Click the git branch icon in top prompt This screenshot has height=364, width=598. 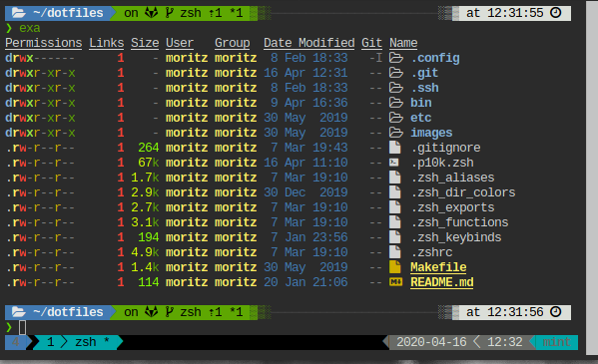click(x=170, y=13)
